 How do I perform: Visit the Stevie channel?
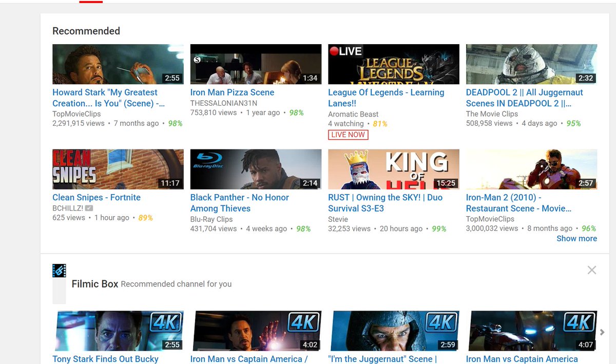(338, 219)
